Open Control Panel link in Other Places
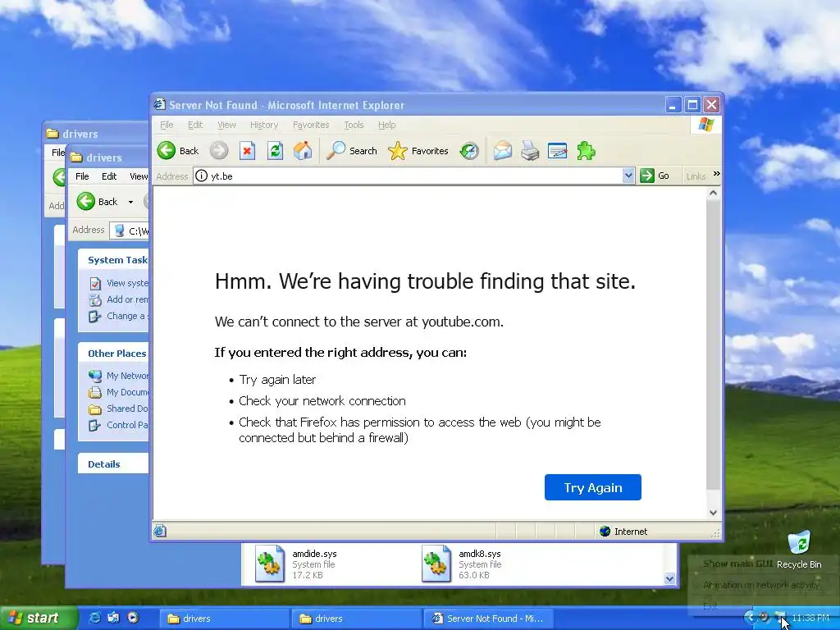 127,426
